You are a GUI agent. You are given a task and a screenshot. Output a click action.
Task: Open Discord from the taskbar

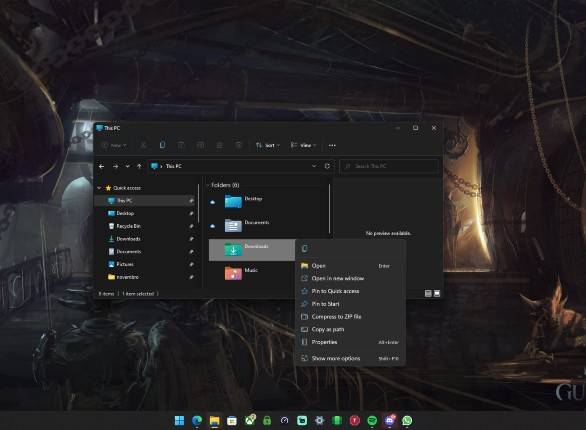390,421
